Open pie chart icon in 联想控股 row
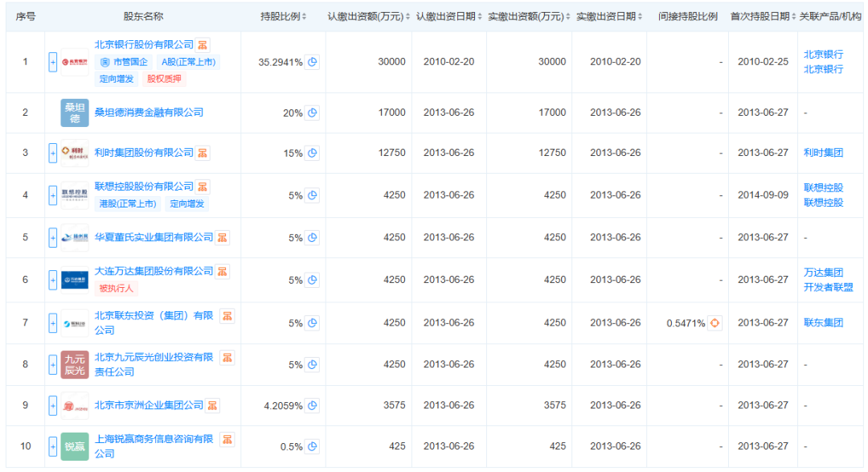The image size is (868, 472). pyautogui.click(x=312, y=195)
